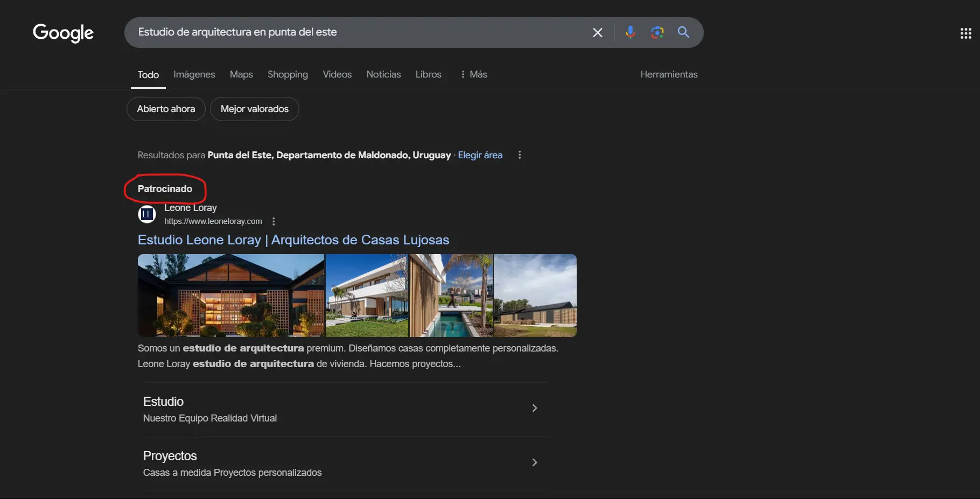Switch to the Maps tab

tap(241, 74)
